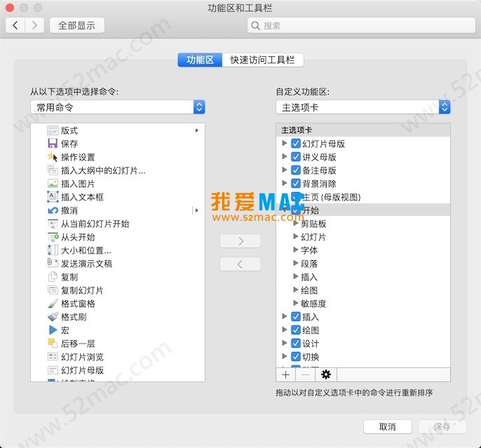Click the 全部显示 button
The image size is (481, 448).
tap(76, 25)
